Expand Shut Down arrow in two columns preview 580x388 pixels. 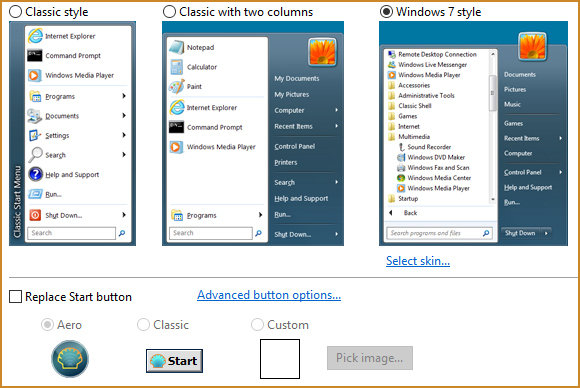coord(336,234)
